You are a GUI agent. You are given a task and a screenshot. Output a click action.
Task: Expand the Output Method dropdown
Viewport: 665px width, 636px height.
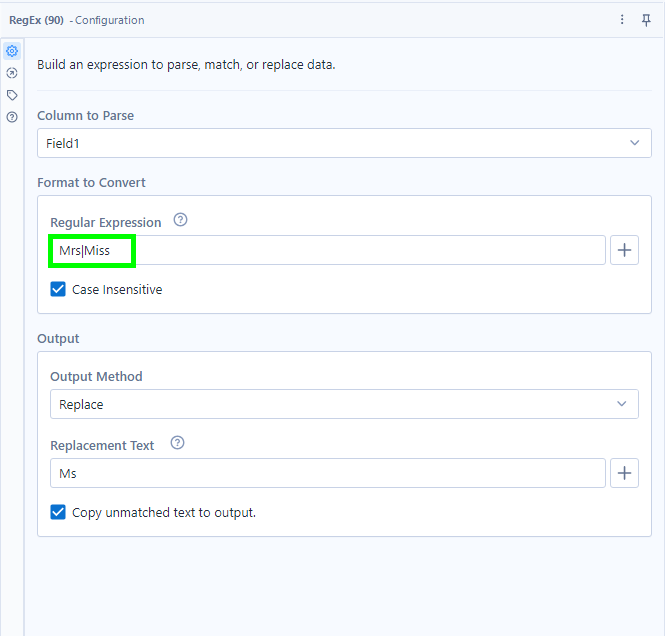click(x=343, y=404)
